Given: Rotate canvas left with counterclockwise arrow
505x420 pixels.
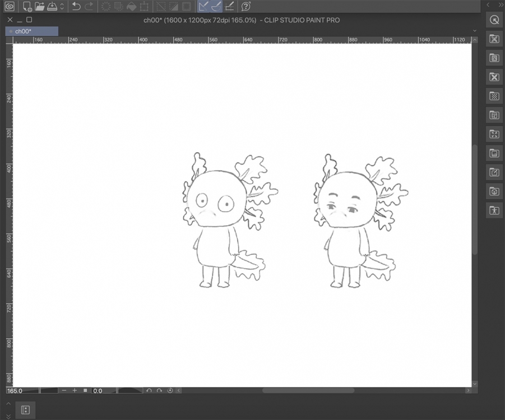Looking at the screenshot, I should pos(149,390).
